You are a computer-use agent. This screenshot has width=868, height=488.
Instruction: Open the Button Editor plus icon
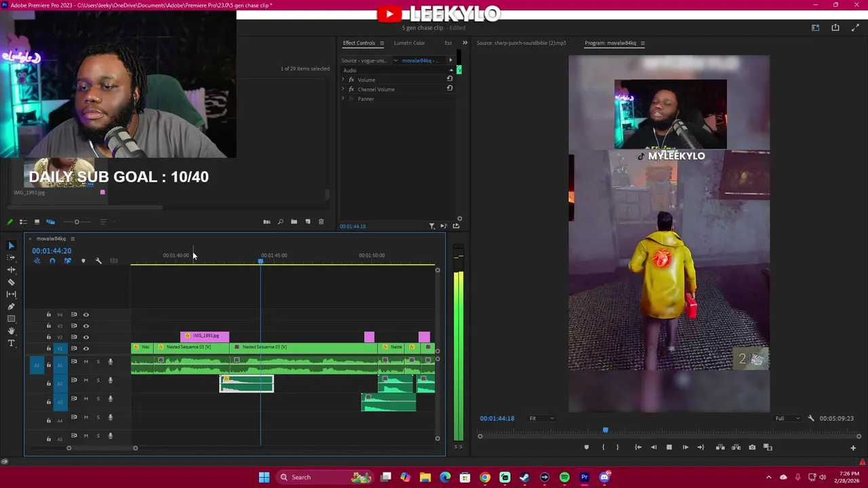(853, 447)
